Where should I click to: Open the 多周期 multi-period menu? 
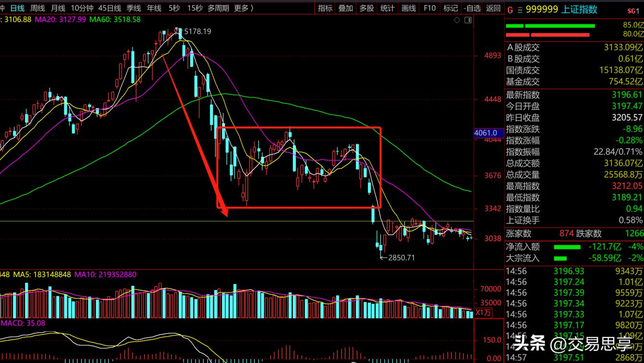(x=218, y=8)
